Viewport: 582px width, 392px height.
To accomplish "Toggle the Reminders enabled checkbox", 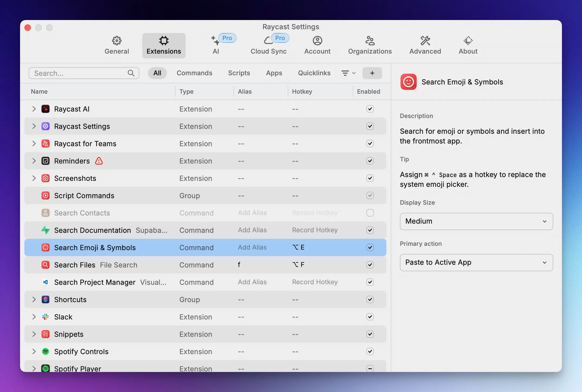I will click(370, 161).
